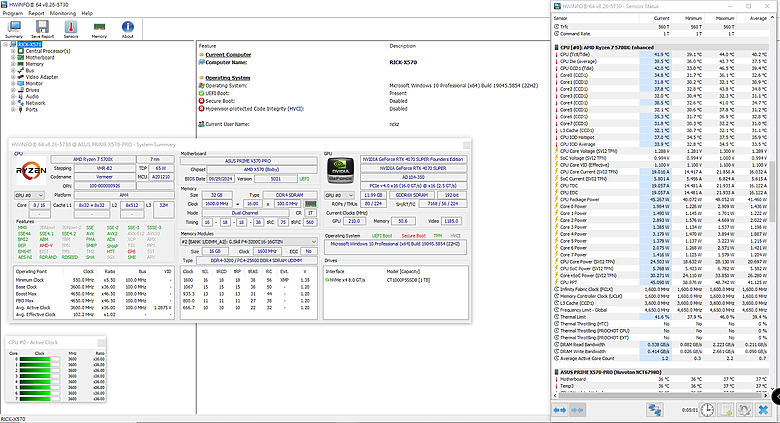
Task: Click the 'CPU Core Voltage (SVI2 TFN)' row
Action: pyautogui.click(x=661, y=151)
